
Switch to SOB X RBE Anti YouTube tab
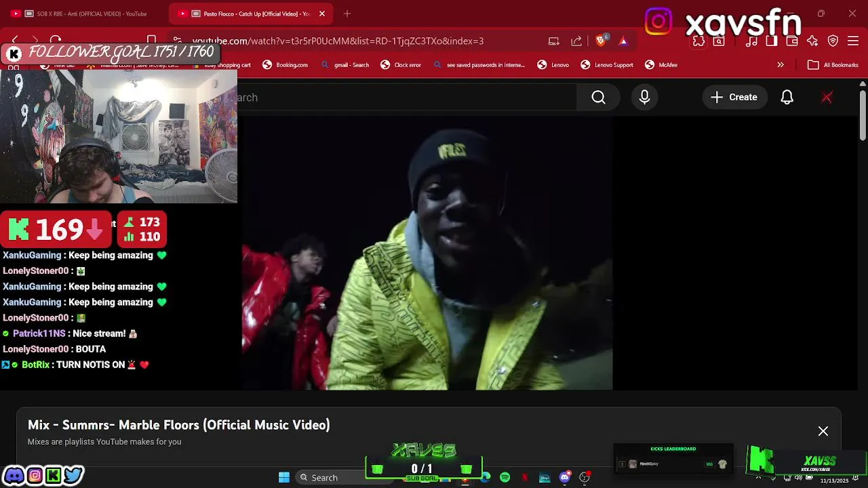coord(84,14)
